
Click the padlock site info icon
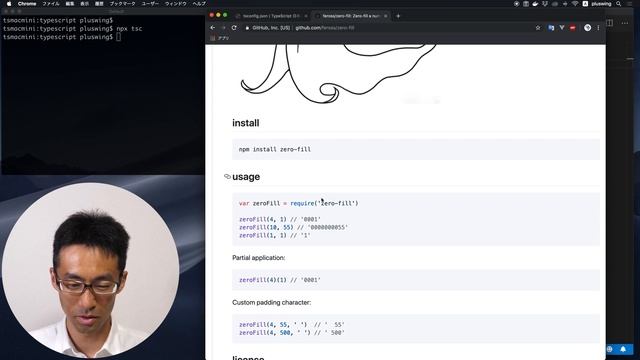[x=247, y=28]
